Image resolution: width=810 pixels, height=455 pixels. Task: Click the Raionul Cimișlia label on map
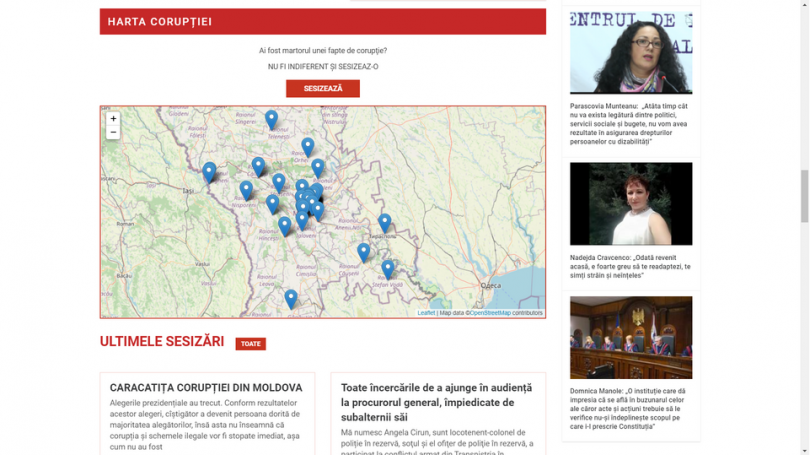306,271
